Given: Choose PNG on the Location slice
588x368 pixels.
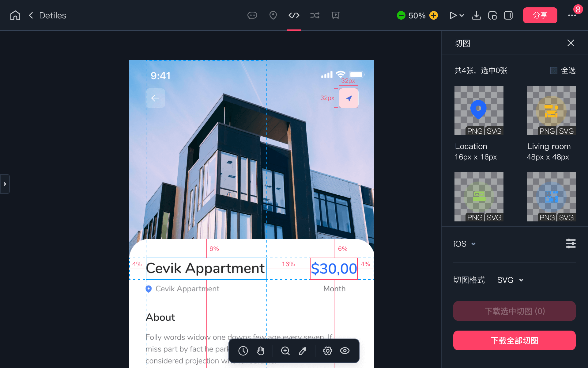Looking at the screenshot, I should tap(475, 131).
